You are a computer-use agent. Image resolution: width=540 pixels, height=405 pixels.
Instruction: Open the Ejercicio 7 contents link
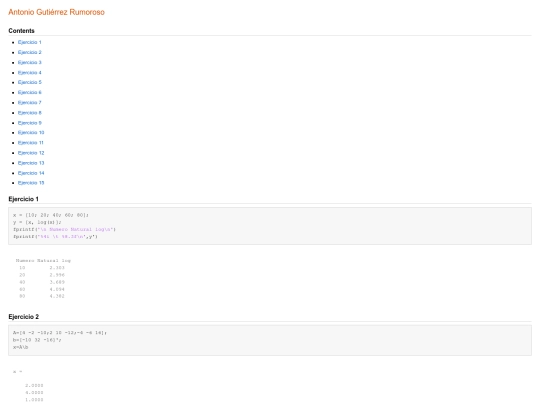pos(30,103)
